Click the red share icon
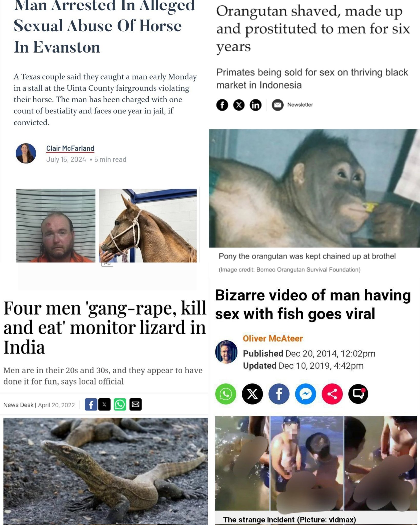 332,394
